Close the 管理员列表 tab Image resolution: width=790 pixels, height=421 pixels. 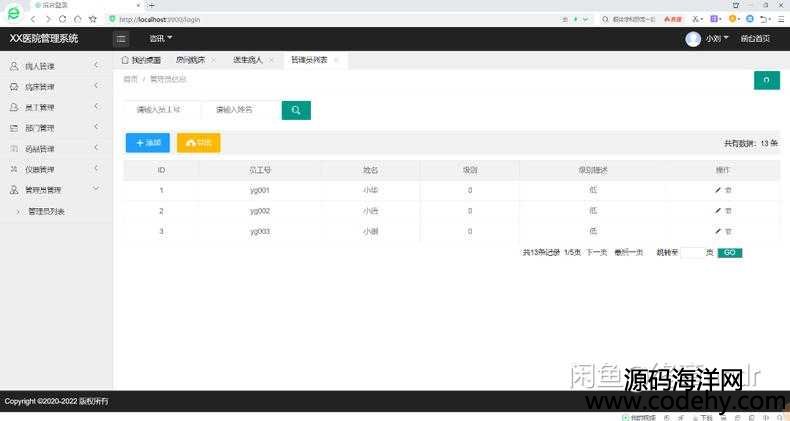tap(336, 60)
